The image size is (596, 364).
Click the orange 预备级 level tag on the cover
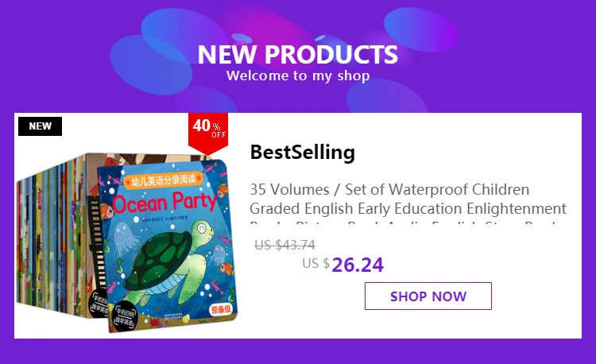(221, 310)
